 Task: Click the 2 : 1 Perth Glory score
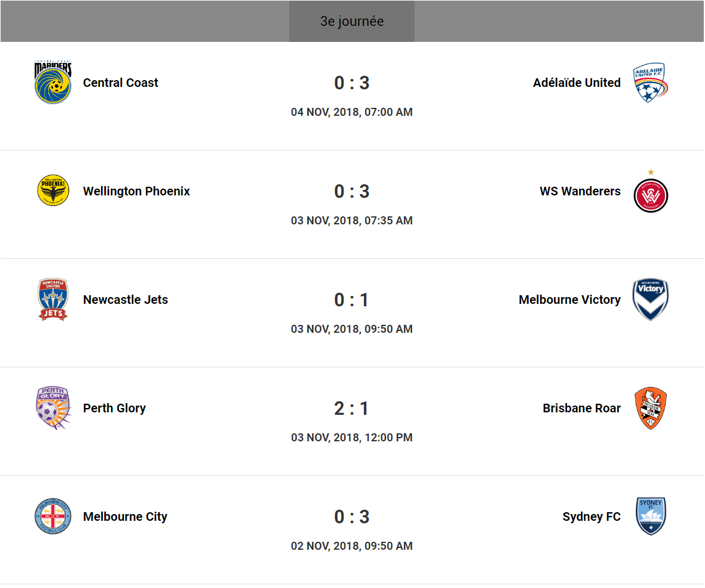coord(352,408)
